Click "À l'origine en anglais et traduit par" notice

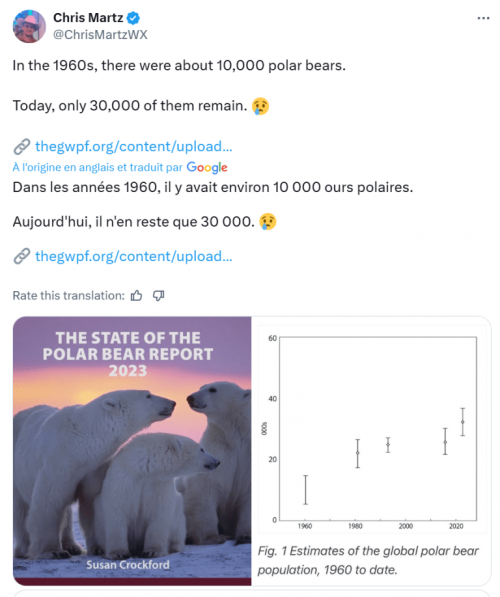(x=98, y=167)
